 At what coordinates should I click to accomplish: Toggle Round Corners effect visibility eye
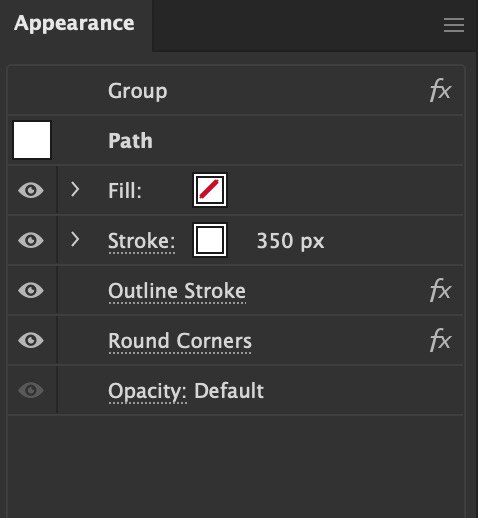point(31,340)
